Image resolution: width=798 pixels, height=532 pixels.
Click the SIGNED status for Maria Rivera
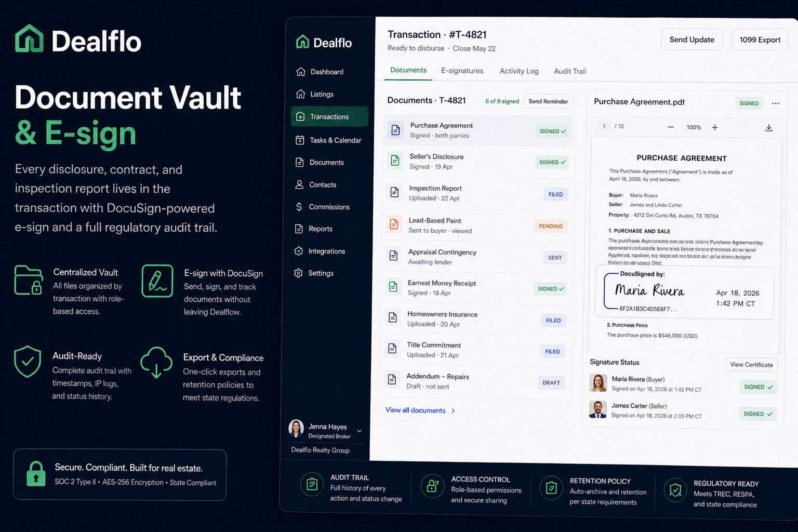pyautogui.click(x=758, y=387)
